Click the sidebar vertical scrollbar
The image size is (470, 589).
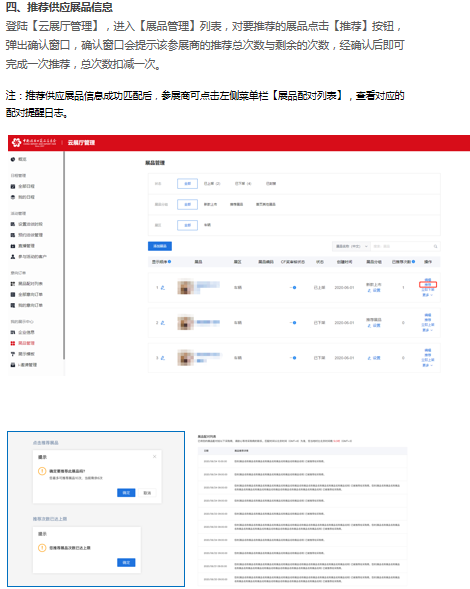[x=64, y=255]
